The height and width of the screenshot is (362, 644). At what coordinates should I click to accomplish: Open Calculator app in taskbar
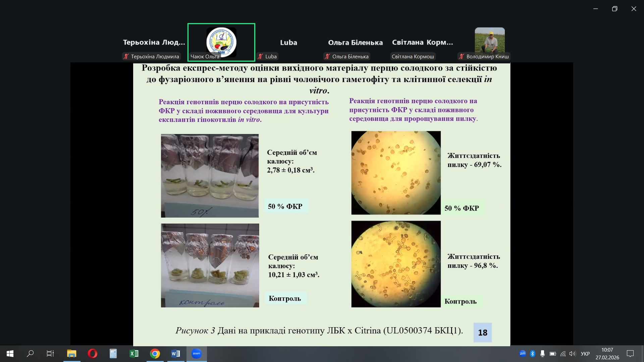click(x=113, y=354)
